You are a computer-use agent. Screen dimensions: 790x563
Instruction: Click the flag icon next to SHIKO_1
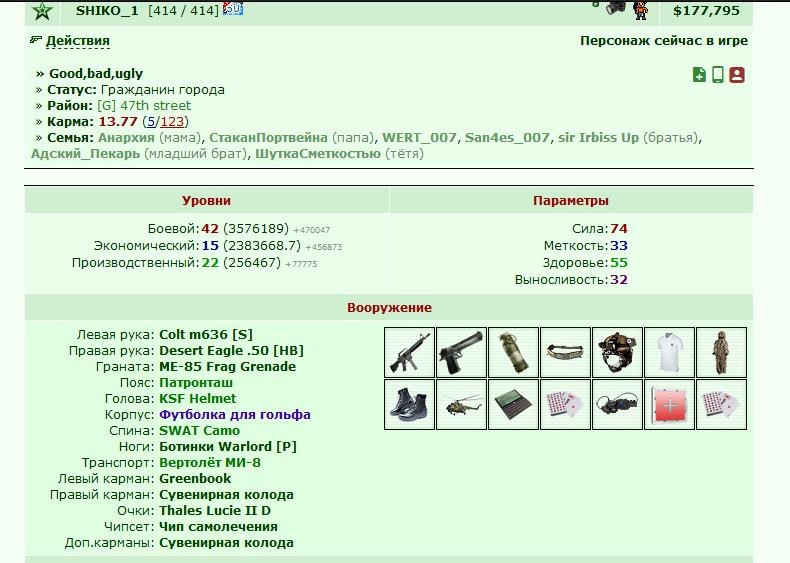[233, 9]
